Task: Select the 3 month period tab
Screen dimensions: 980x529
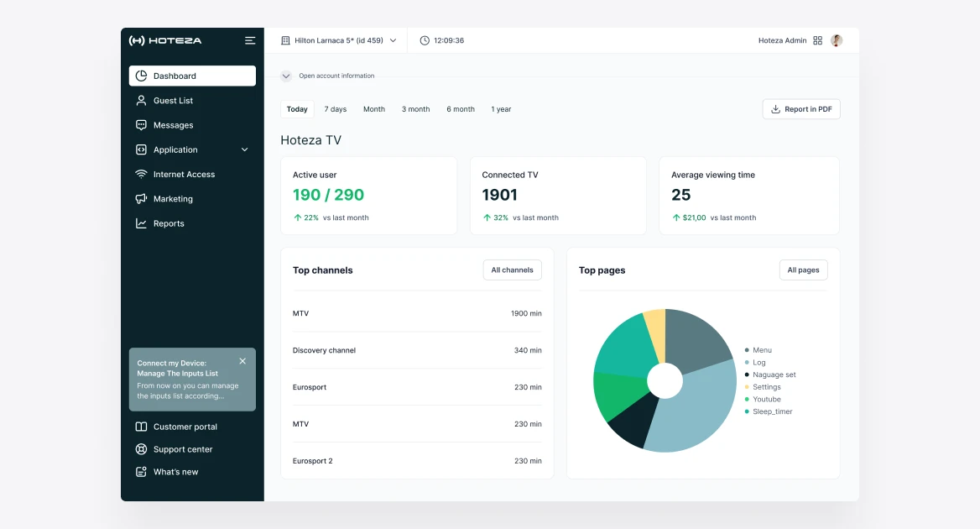Action: tap(415, 109)
